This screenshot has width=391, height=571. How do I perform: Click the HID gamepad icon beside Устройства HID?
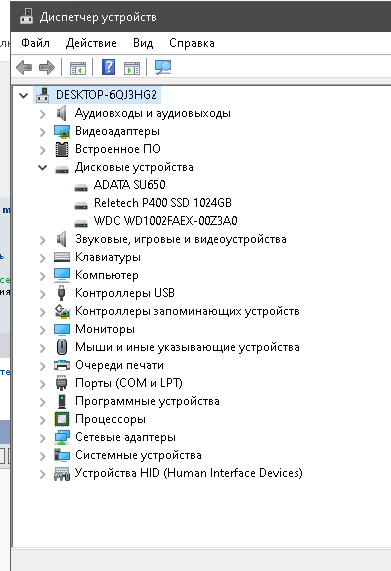click(62, 473)
